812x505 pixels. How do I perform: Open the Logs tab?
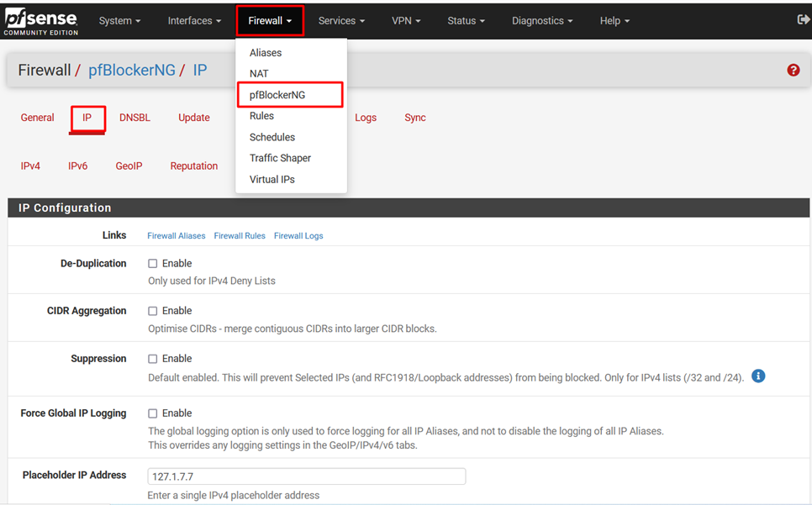[366, 118]
